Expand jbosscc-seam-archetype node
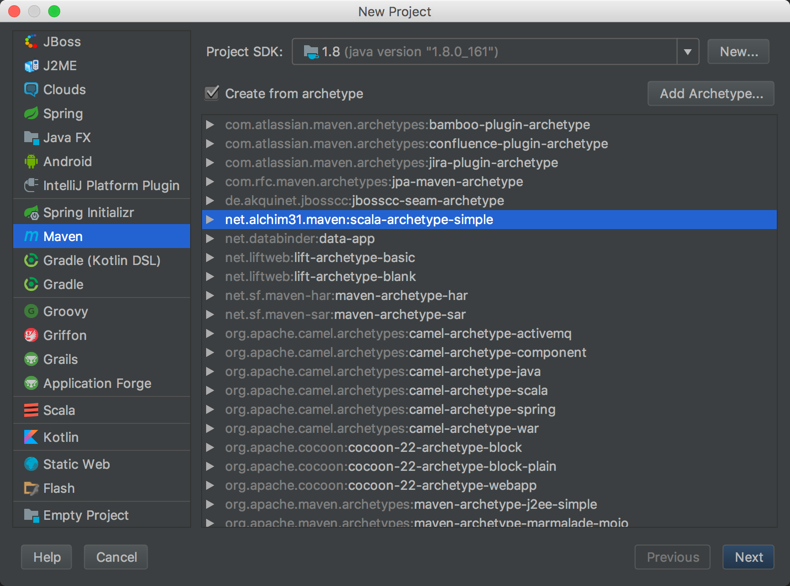The image size is (790, 586). (x=210, y=201)
